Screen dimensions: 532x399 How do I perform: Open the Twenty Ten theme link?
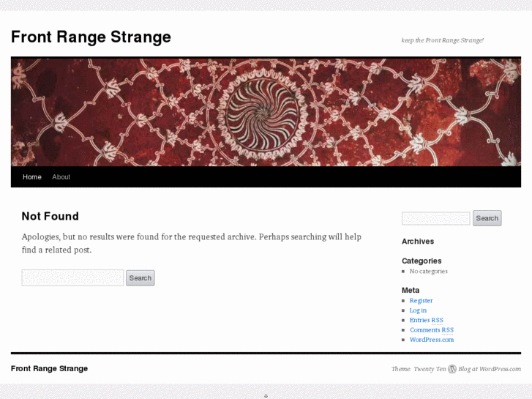[430, 369]
